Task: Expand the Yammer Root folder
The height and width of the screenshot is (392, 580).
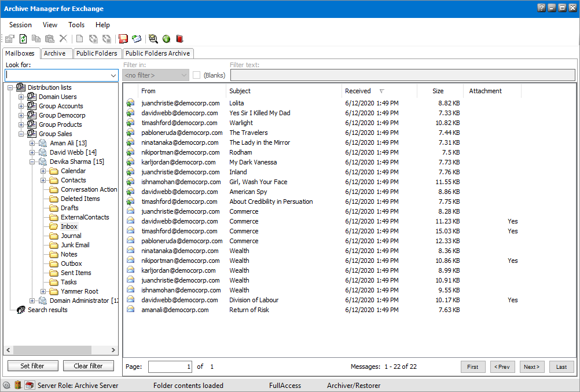Action: [x=43, y=292]
